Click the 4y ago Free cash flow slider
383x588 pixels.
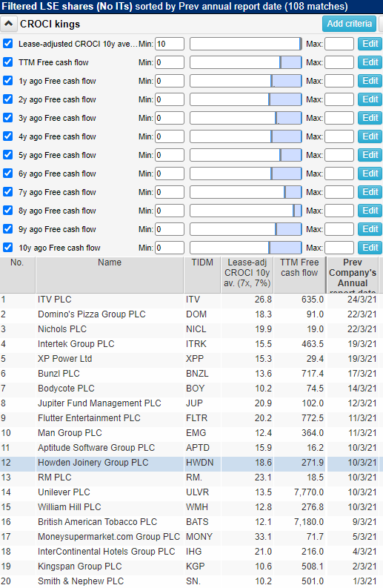coord(245,136)
